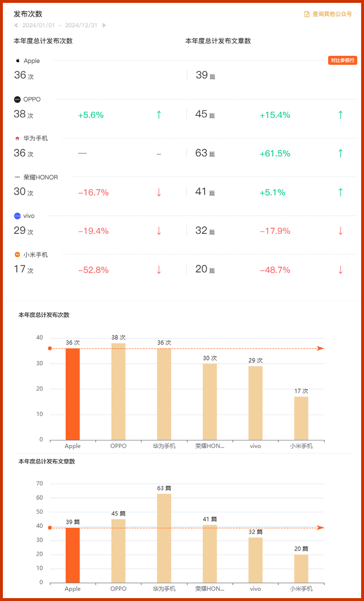Click the 查询其他公众号 link

(x=332, y=14)
